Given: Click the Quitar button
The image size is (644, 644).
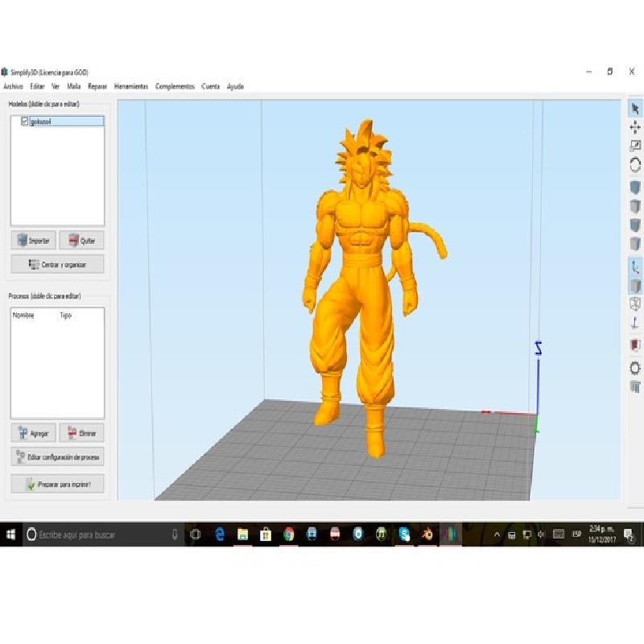Looking at the screenshot, I should (81, 241).
